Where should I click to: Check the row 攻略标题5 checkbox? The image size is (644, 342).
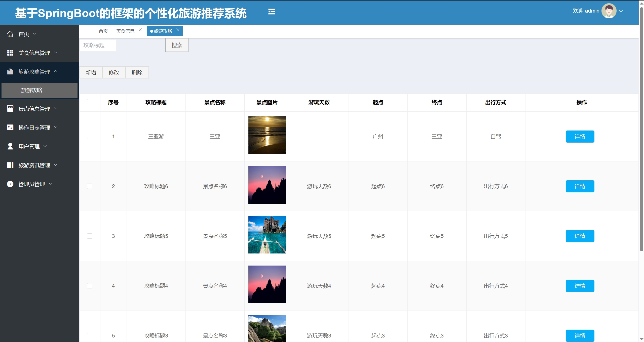click(x=90, y=236)
